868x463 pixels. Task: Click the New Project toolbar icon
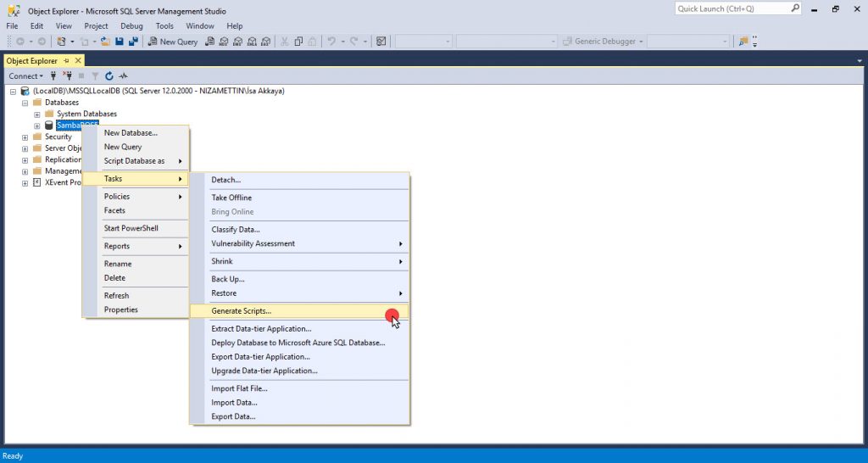pyautogui.click(x=61, y=42)
